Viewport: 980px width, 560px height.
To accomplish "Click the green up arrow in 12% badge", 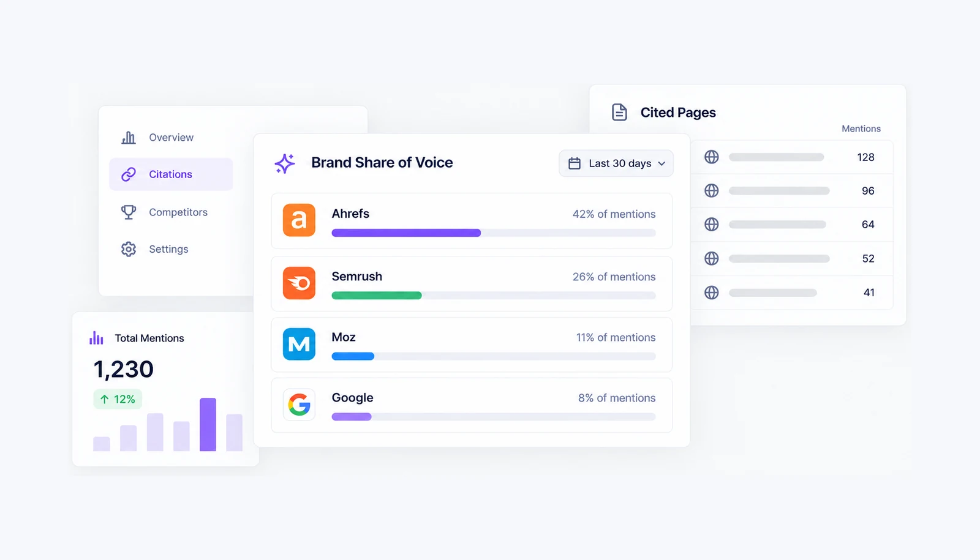I will pos(105,400).
